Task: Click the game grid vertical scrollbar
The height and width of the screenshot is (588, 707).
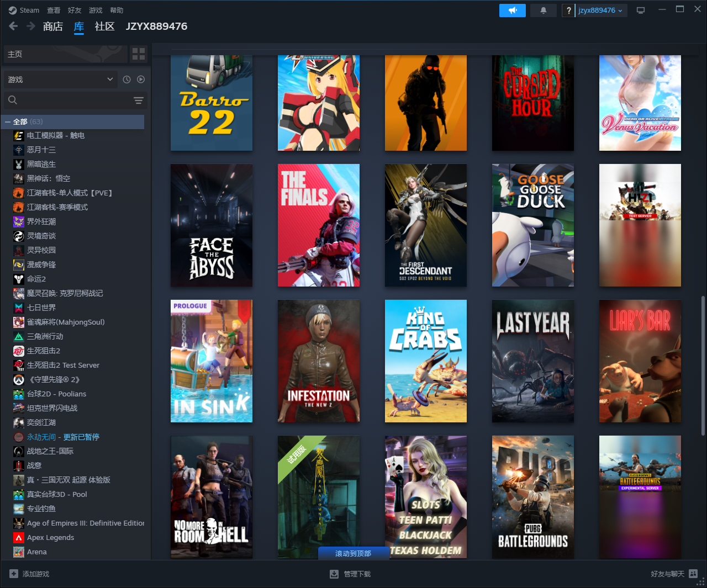Action: (x=703, y=365)
